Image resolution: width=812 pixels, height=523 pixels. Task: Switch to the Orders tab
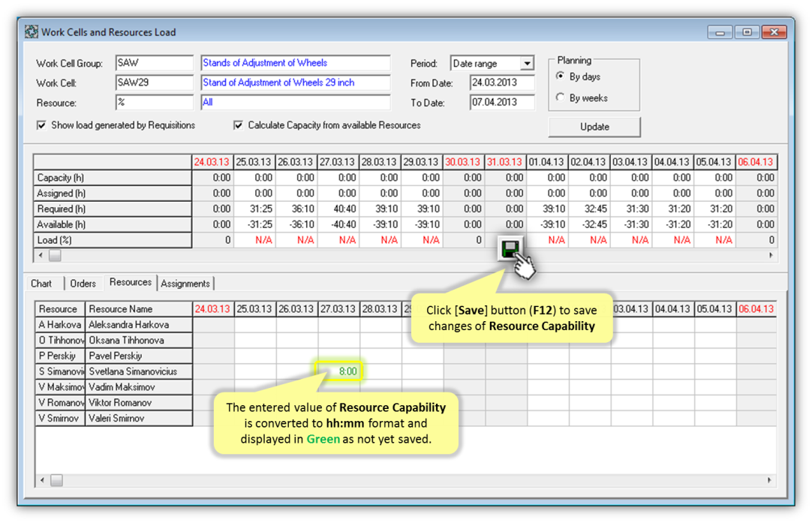(x=83, y=283)
